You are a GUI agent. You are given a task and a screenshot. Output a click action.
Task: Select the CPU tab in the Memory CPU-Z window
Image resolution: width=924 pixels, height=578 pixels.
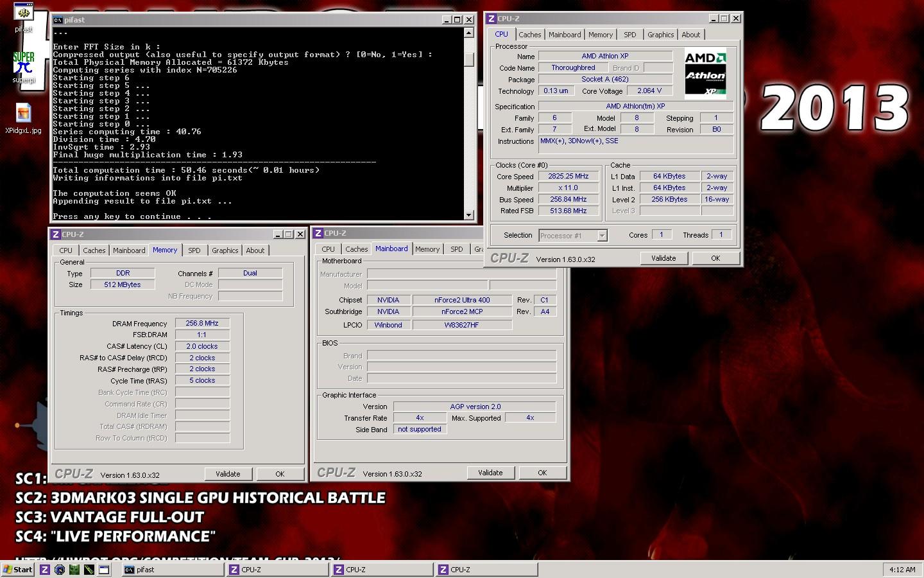pos(66,250)
